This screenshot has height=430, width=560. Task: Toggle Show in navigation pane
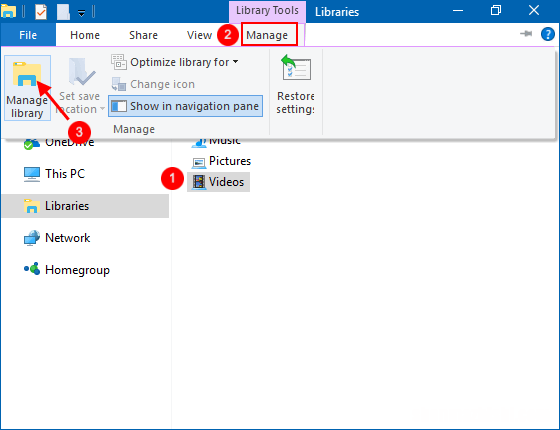185,106
